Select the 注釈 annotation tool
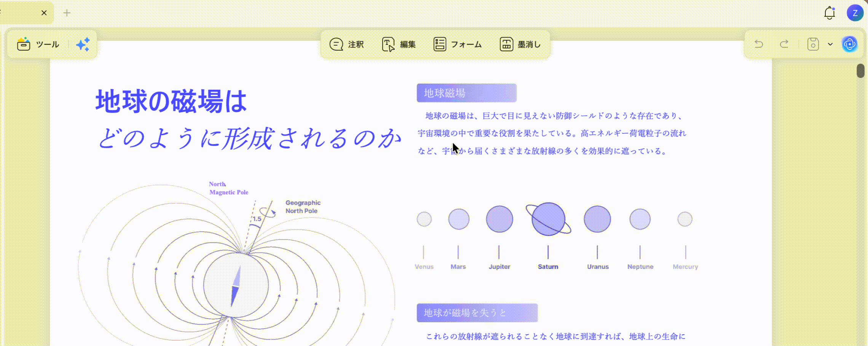 [x=346, y=44]
